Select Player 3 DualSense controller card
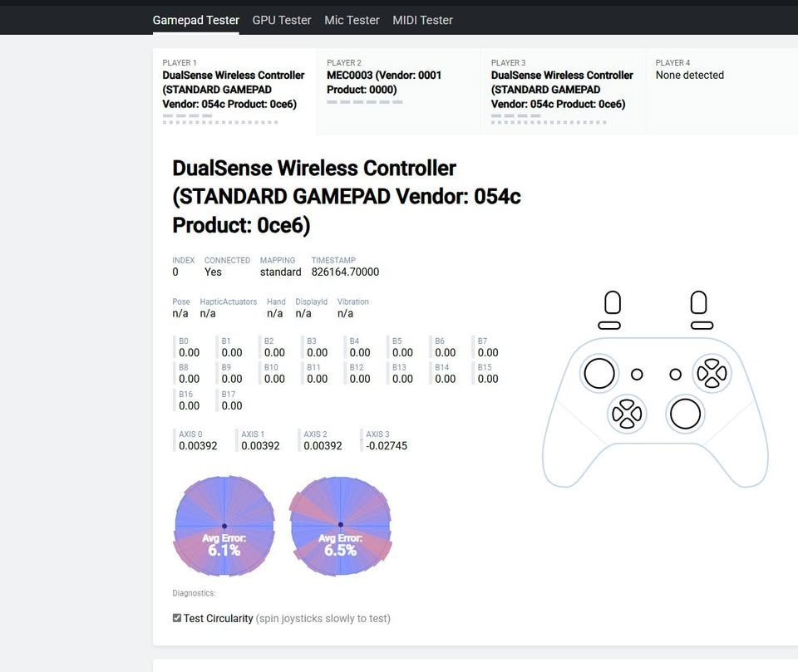798x672 pixels. (563, 91)
